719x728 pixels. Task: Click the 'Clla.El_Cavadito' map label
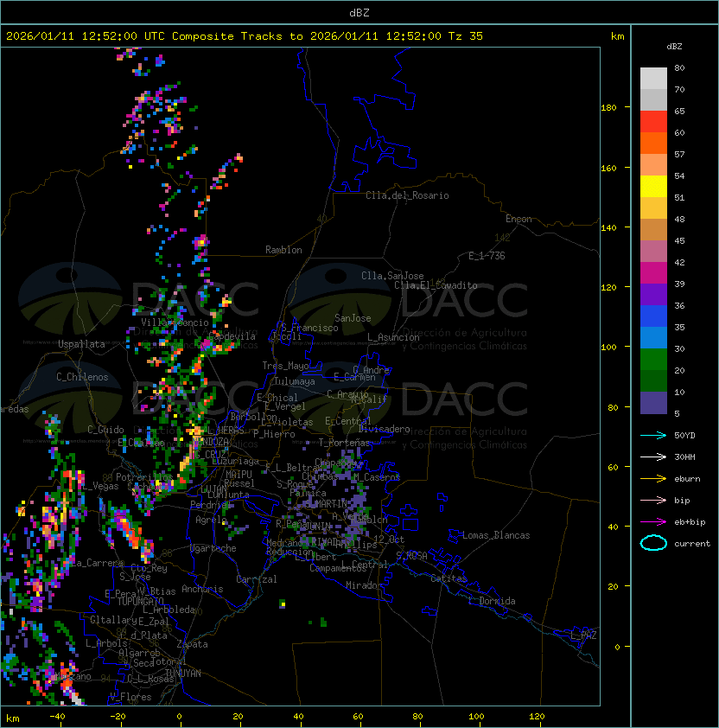click(436, 285)
